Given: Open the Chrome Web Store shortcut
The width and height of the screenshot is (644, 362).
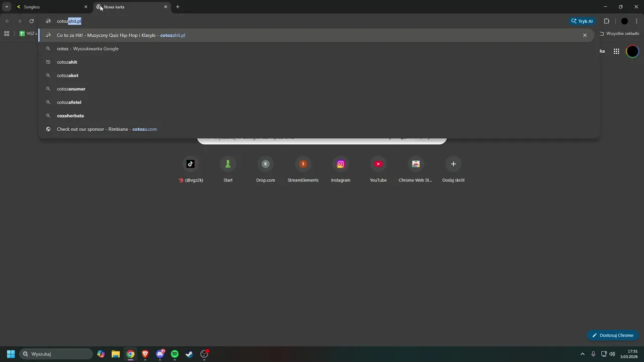Looking at the screenshot, I should 416,168.
